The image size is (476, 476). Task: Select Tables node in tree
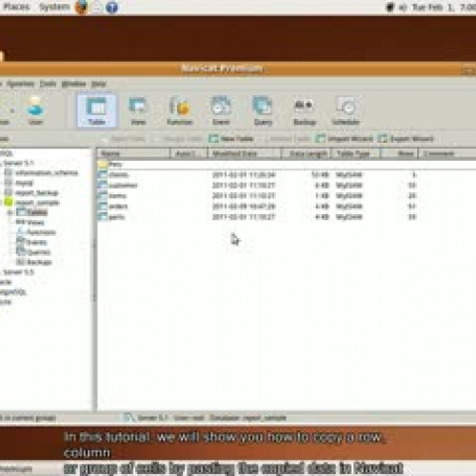click(37, 212)
